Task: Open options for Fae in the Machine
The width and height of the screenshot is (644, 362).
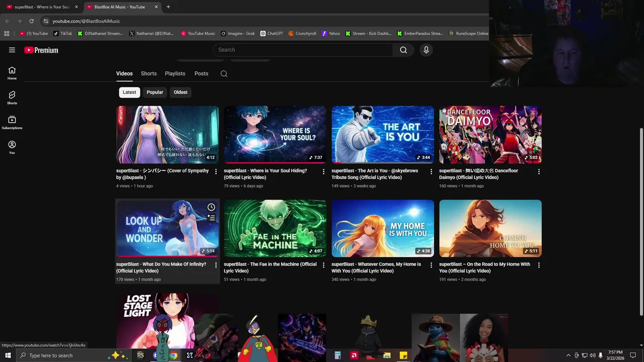Action: [x=324, y=265]
